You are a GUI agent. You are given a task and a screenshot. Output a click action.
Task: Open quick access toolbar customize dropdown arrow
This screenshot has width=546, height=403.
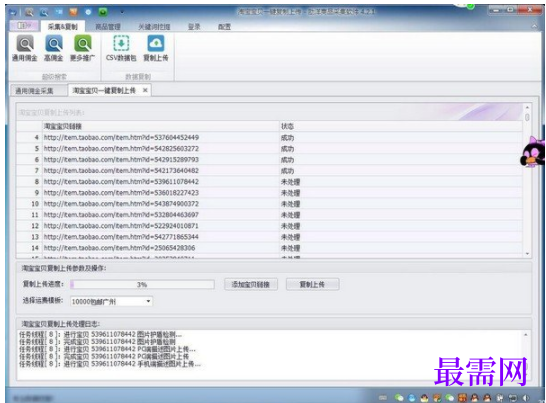pos(122,13)
